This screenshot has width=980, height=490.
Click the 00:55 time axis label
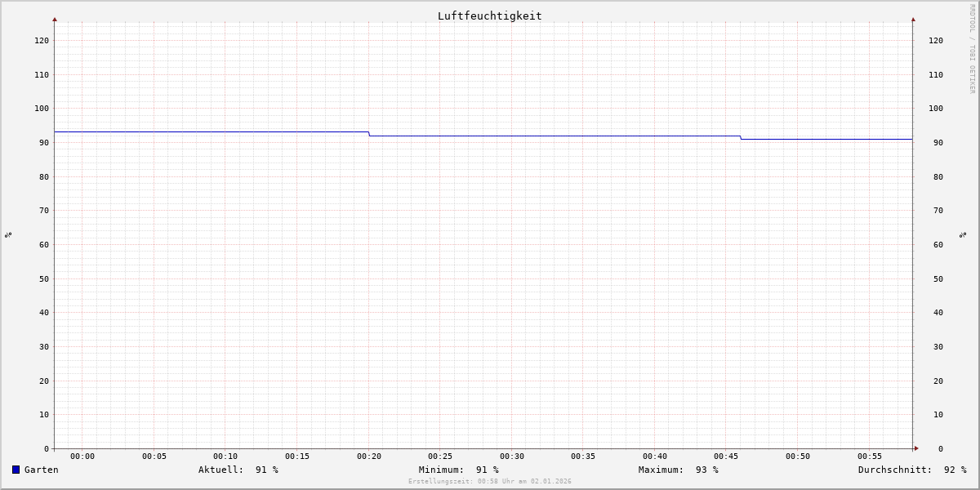[x=870, y=457]
